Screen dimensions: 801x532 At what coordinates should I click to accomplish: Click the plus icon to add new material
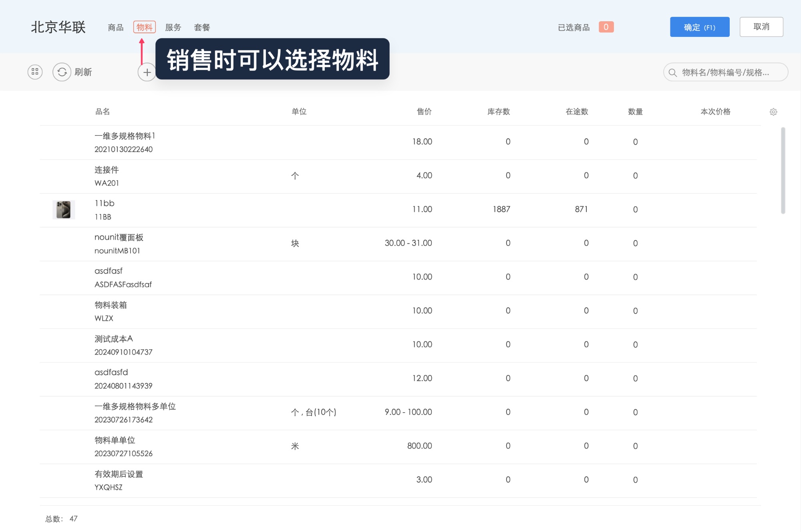coord(147,72)
